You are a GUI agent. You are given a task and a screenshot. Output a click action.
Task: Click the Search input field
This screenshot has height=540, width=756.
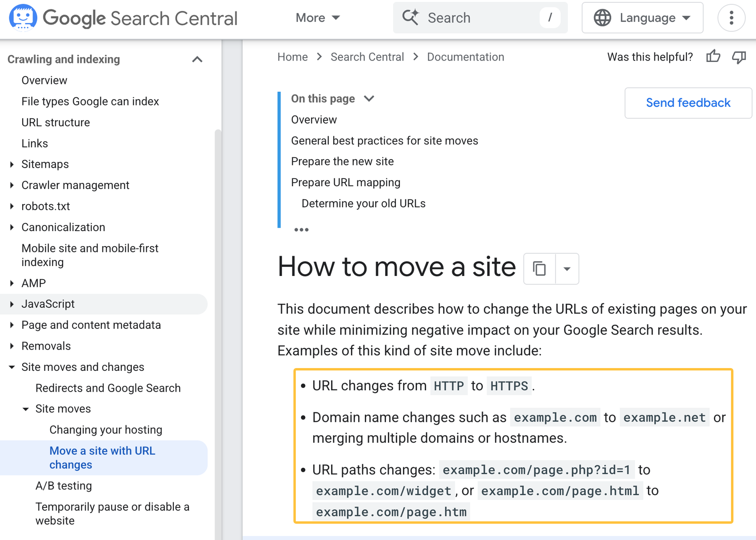coord(480,18)
